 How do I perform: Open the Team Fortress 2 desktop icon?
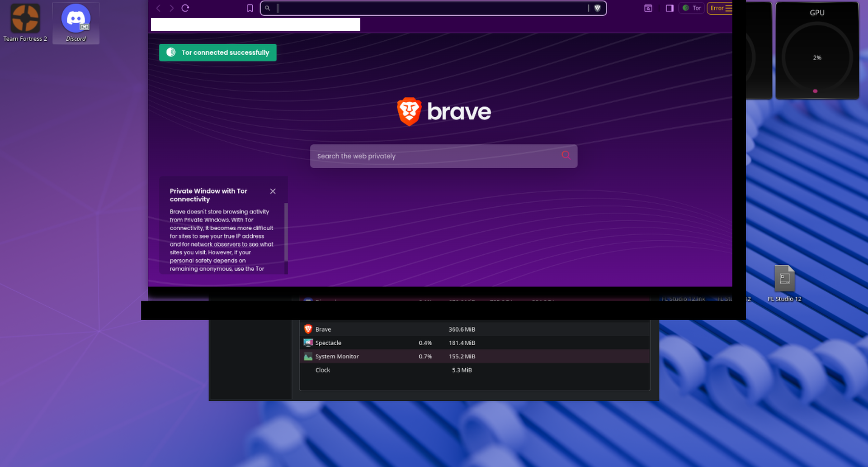click(25, 23)
